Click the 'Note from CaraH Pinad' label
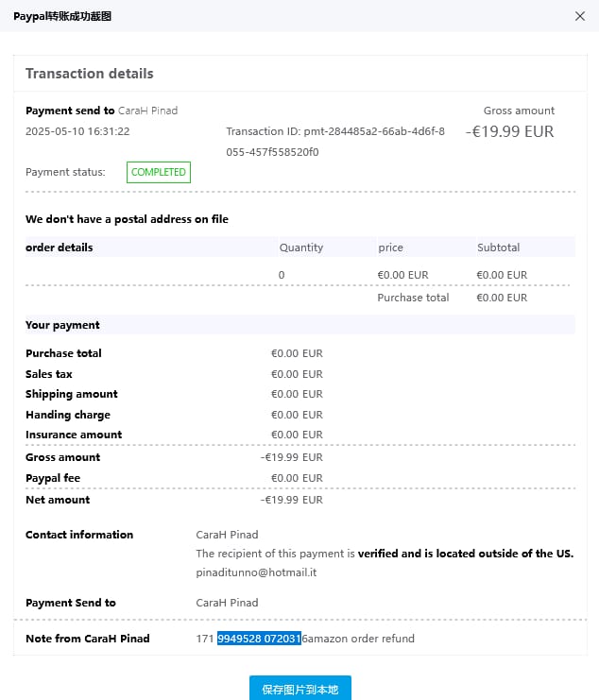The height and width of the screenshot is (700, 599). tap(88, 639)
